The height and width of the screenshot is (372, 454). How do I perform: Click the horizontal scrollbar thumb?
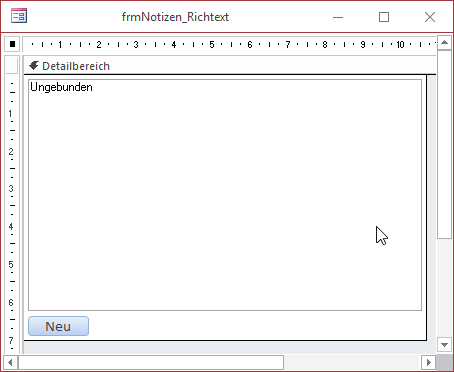point(151,362)
